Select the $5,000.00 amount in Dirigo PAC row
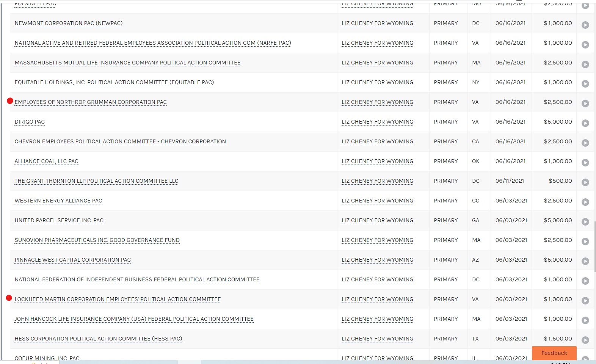Viewport: 596px width, 364px height. coord(558,122)
